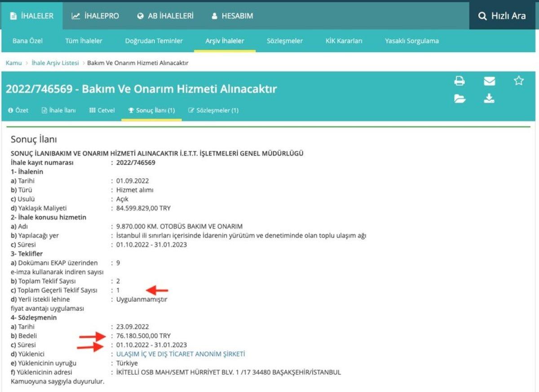
Task: Open the İHALELER main menu
Action: pyautogui.click(x=31, y=16)
